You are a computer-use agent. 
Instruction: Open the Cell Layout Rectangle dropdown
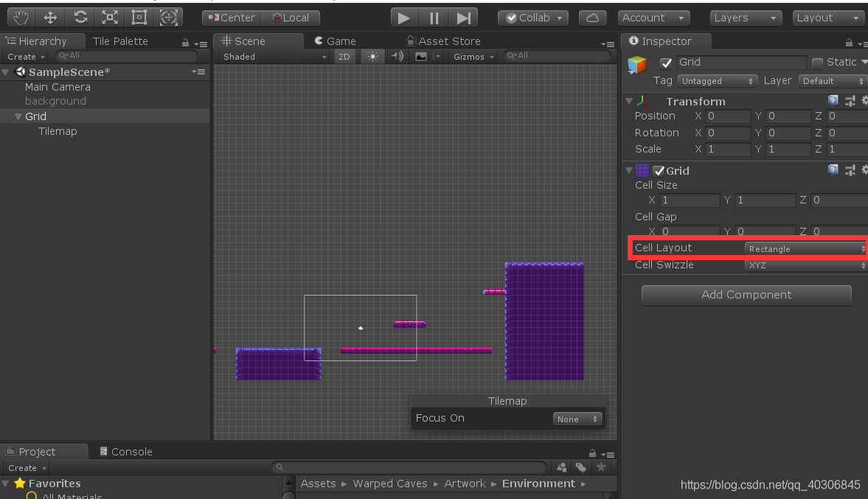point(805,249)
